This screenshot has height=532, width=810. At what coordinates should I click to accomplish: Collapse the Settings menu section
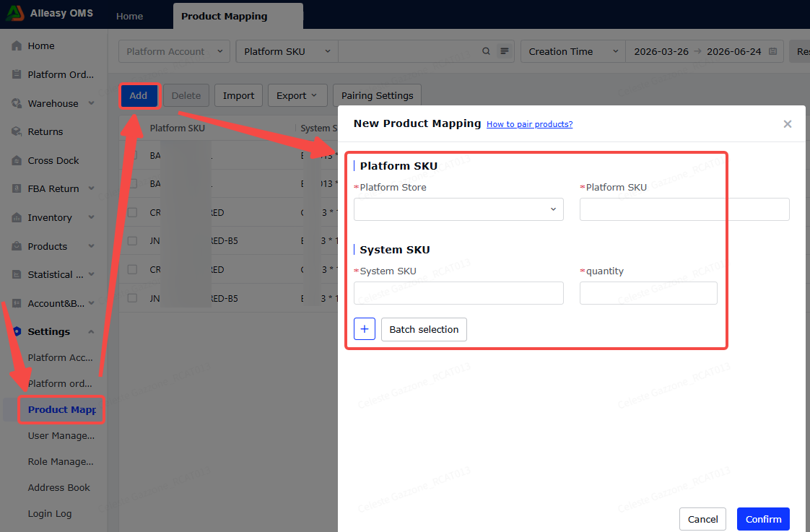(91, 331)
